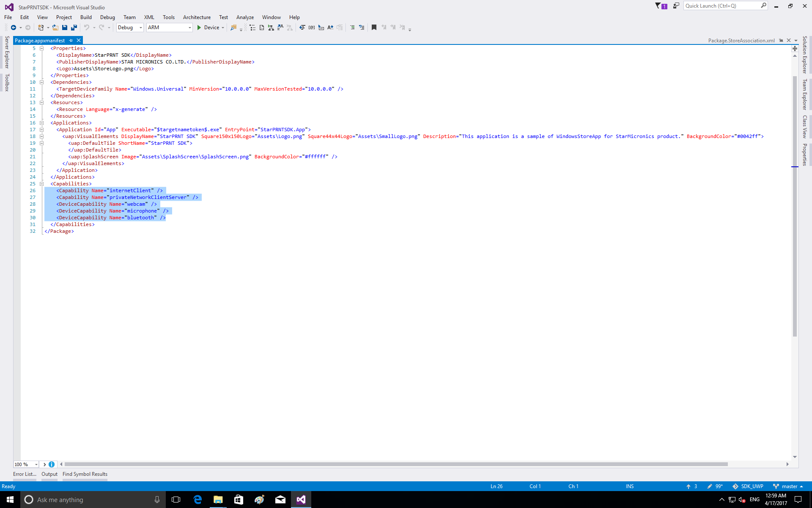This screenshot has height=508, width=812.
Task: Open the Window menu
Action: [x=271, y=17]
